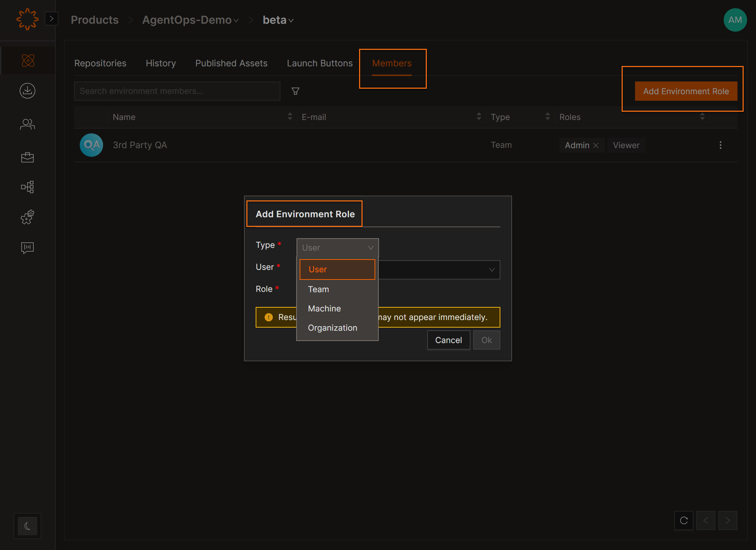Click the briefcase icon in the sidebar
The height and width of the screenshot is (550, 756).
[x=27, y=157]
